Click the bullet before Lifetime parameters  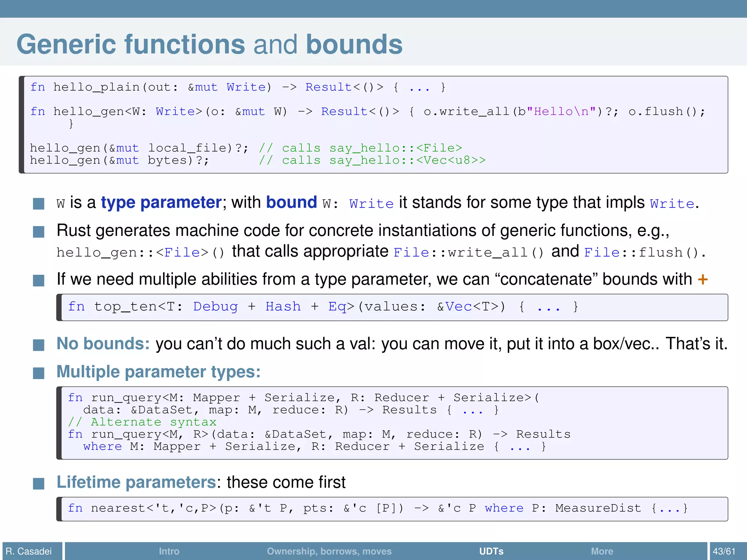[39, 483]
